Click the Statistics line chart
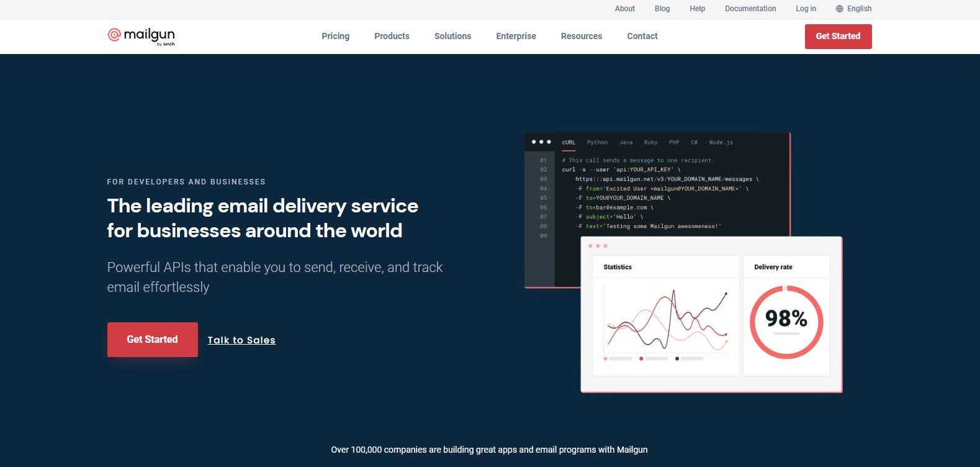 coord(666,320)
